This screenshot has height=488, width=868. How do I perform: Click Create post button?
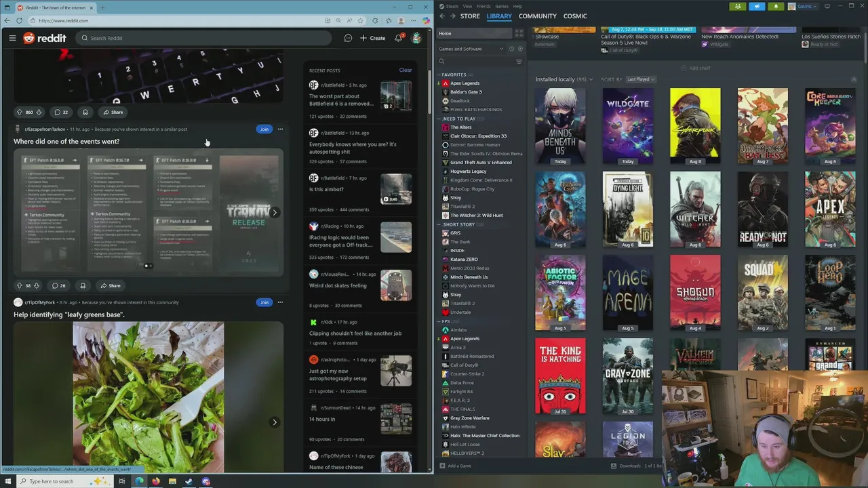[373, 38]
